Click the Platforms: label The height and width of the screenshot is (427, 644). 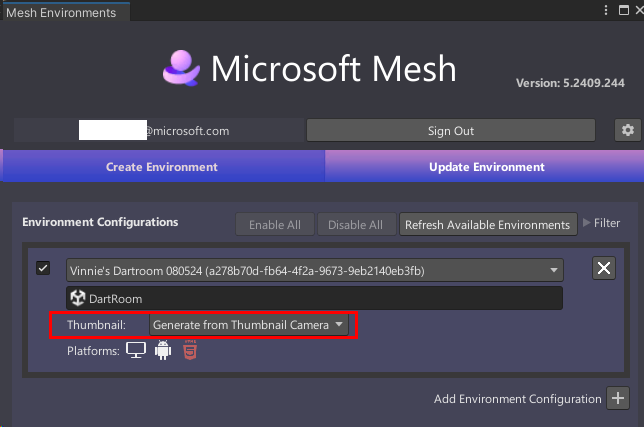coord(93,351)
